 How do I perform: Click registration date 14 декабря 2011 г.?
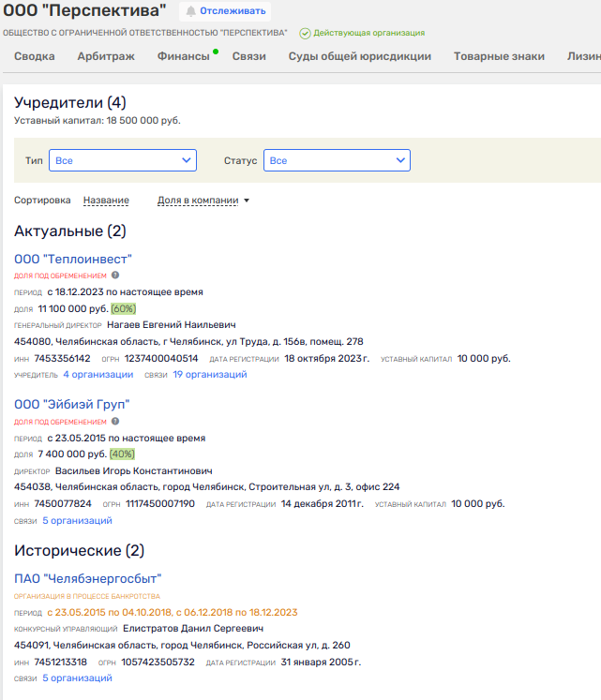[x=323, y=503]
